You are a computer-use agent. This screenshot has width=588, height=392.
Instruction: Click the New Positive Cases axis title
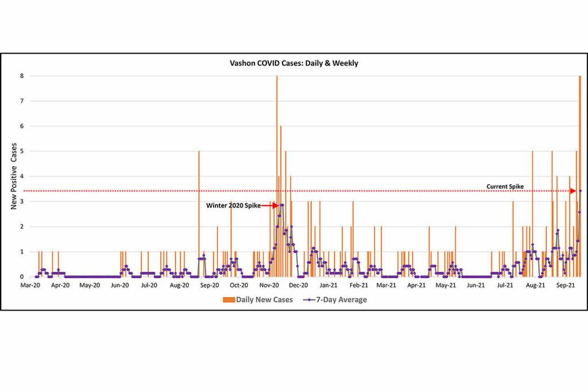[x=14, y=176]
